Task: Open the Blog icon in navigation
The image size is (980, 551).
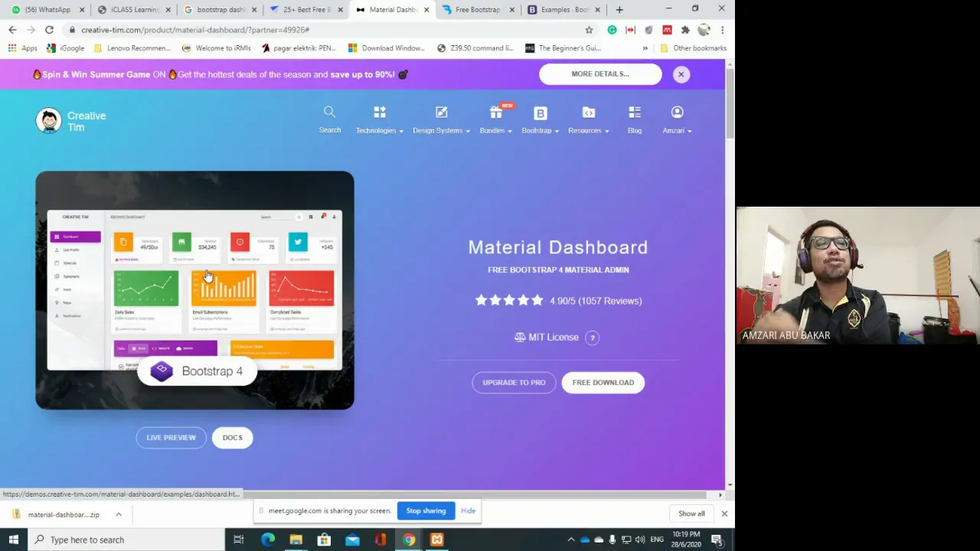Action: pyautogui.click(x=635, y=112)
